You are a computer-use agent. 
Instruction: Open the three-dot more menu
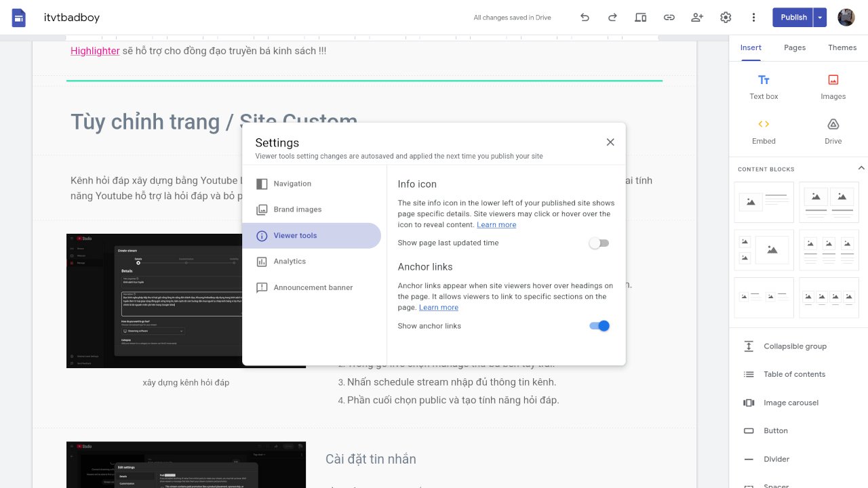pyautogui.click(x=753, y=18)
